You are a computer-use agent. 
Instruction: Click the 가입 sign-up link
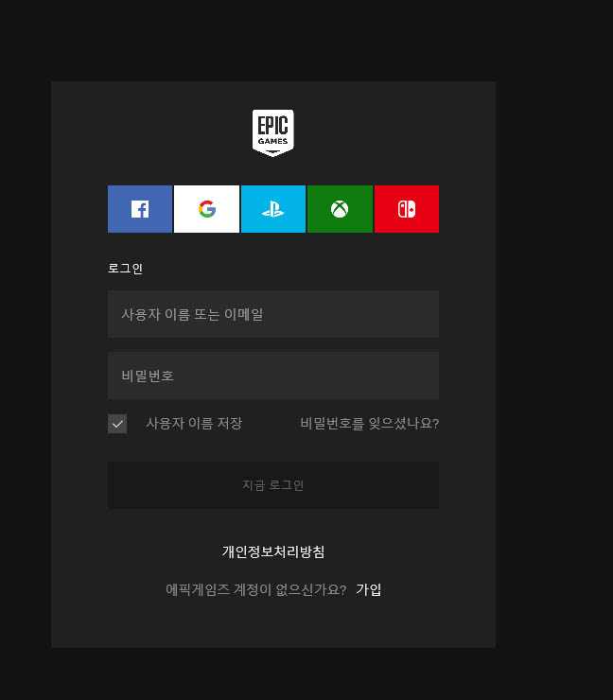tap(369, 589)
